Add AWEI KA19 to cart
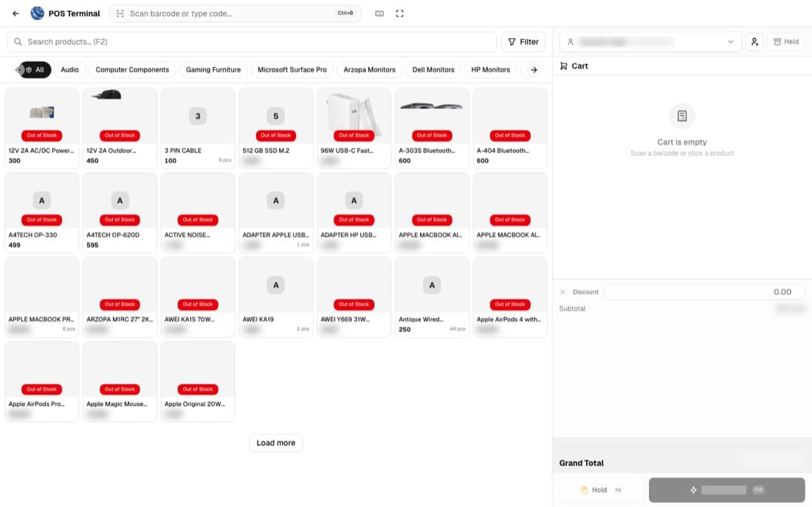 (x=276, y=297)
